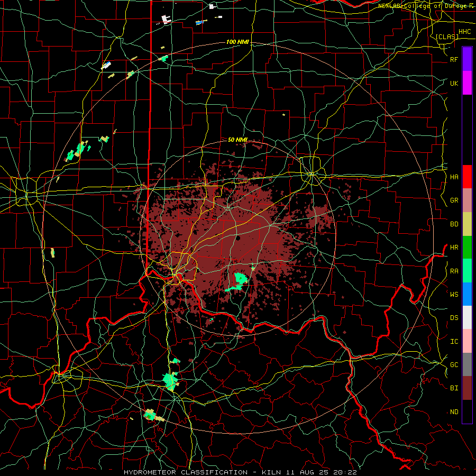Click the ND black legend swatch
The height and width of the screenshot is (476, 476).
467,411
